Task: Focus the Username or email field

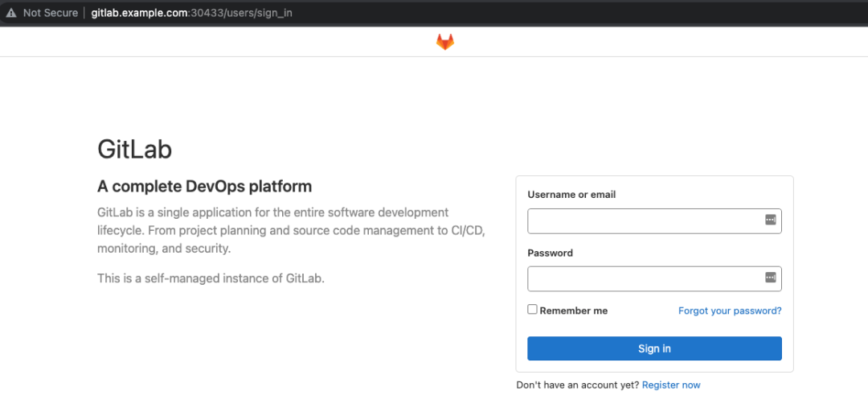Action: [654, 221]
